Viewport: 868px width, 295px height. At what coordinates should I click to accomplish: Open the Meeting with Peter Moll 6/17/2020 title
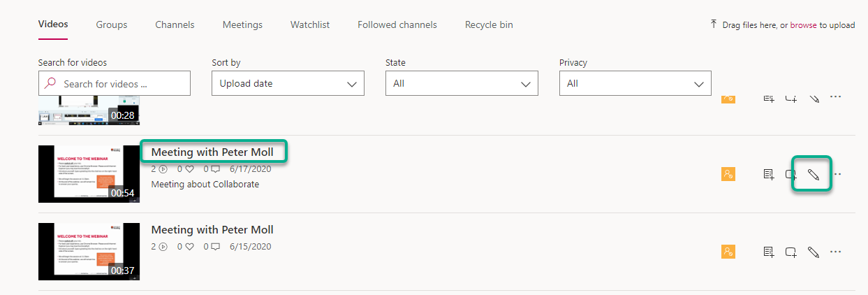(212, 152)
